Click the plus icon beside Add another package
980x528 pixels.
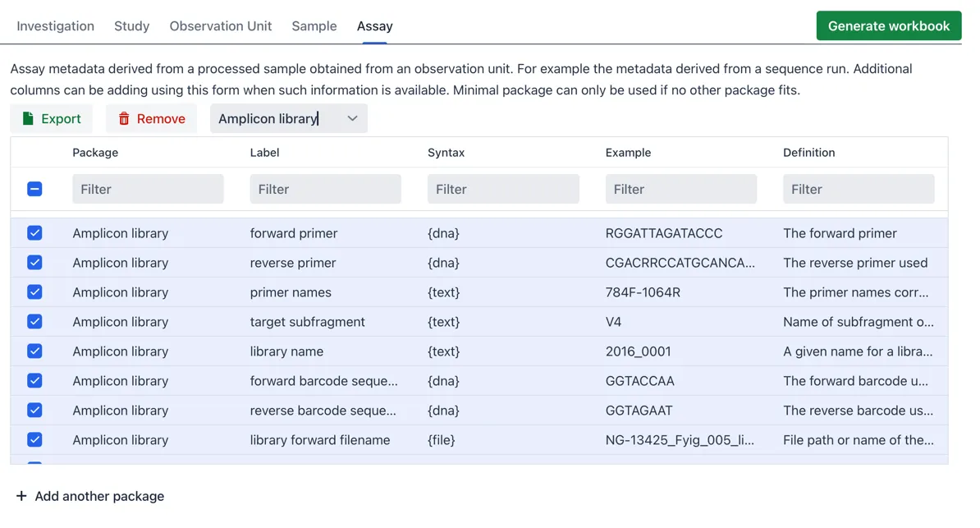pos(21,496)
